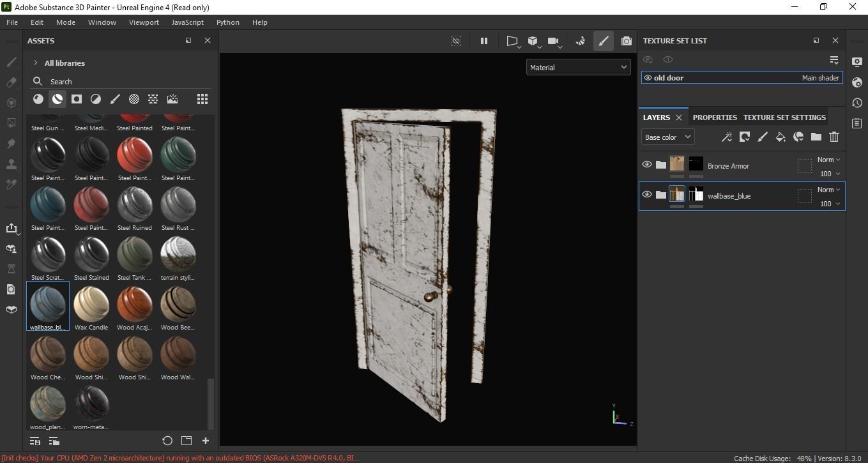Open Shader settings on right sidebar
Viewport: 868px width, 463px height.
point(857,82)
